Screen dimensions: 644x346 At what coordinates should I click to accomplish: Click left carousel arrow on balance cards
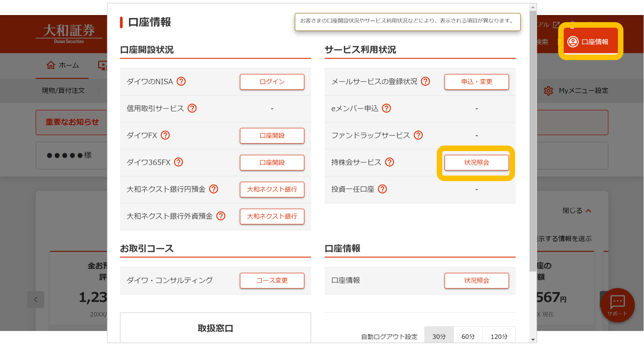36,299
